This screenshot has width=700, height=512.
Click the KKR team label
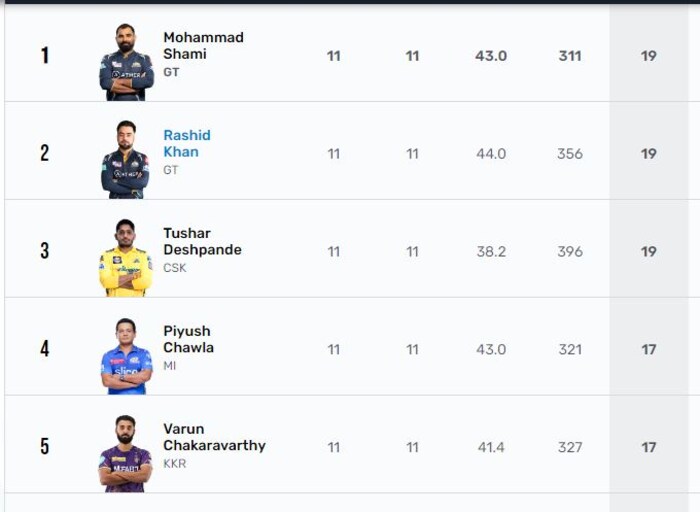175,464
